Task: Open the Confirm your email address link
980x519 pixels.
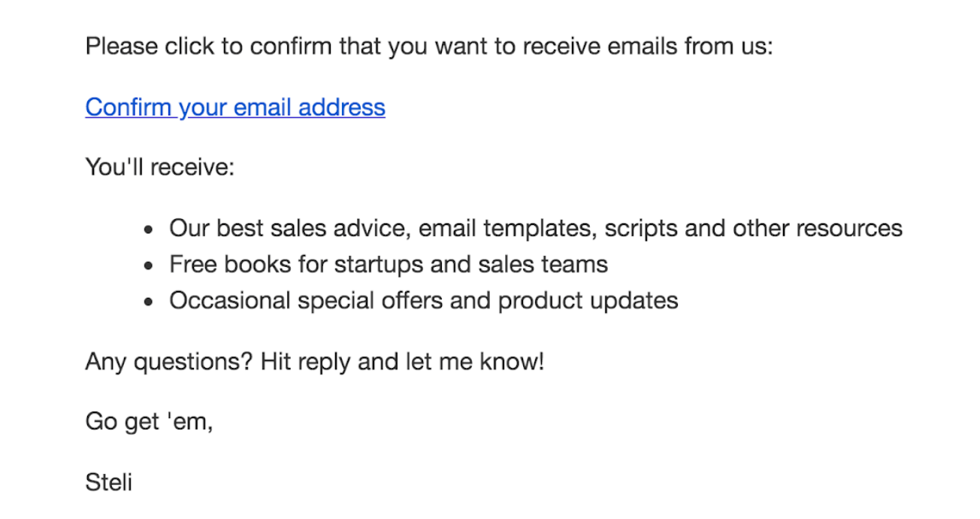Action: click(235, 108)
